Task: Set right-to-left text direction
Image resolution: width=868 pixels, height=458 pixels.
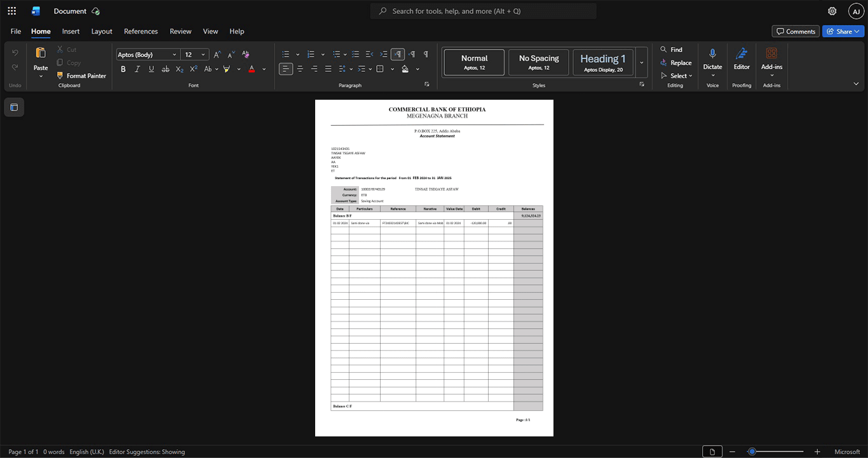Action: pyautogui.click(x=412, y=55)
